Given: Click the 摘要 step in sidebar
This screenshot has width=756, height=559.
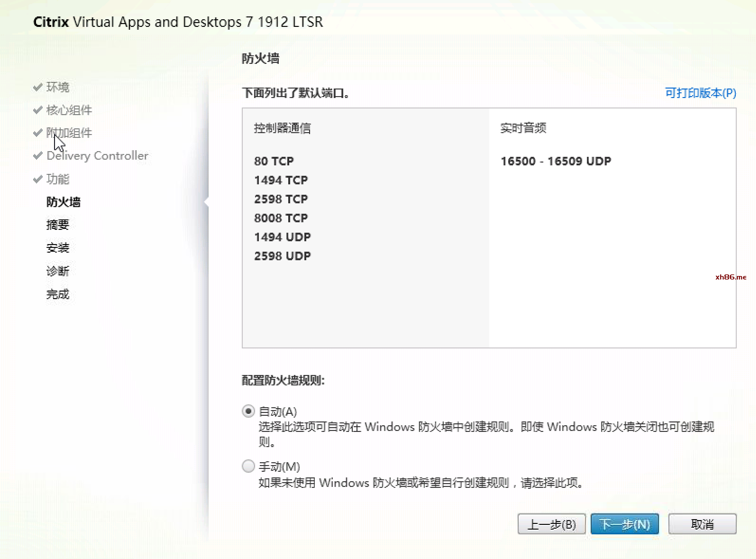Looking at the screenshot, I should [x=58, y=225].
